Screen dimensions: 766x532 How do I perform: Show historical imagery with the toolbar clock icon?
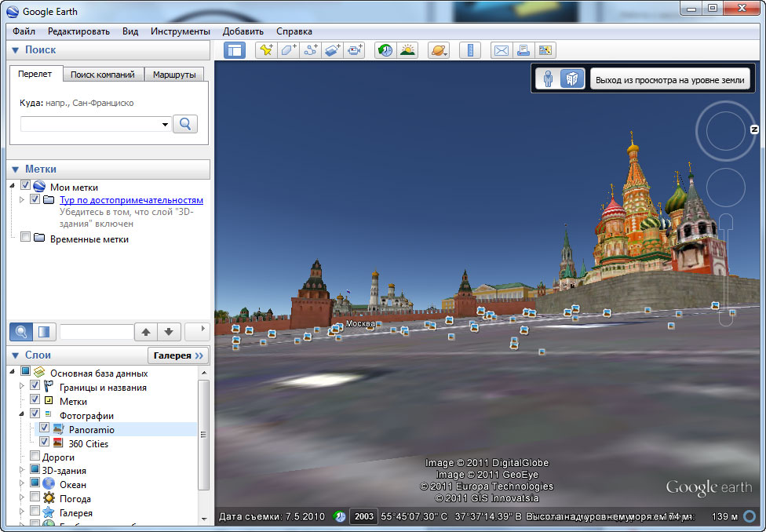pos(385,50)
